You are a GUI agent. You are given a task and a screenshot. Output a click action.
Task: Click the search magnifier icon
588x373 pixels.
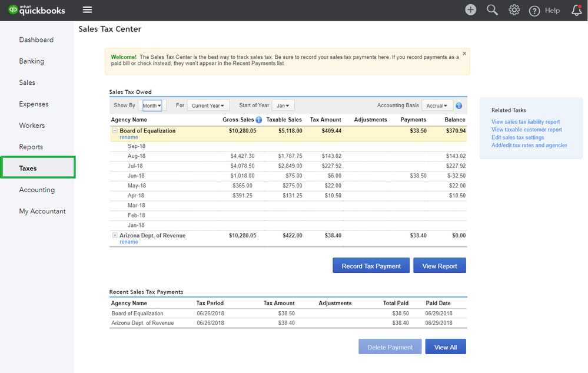492,10
